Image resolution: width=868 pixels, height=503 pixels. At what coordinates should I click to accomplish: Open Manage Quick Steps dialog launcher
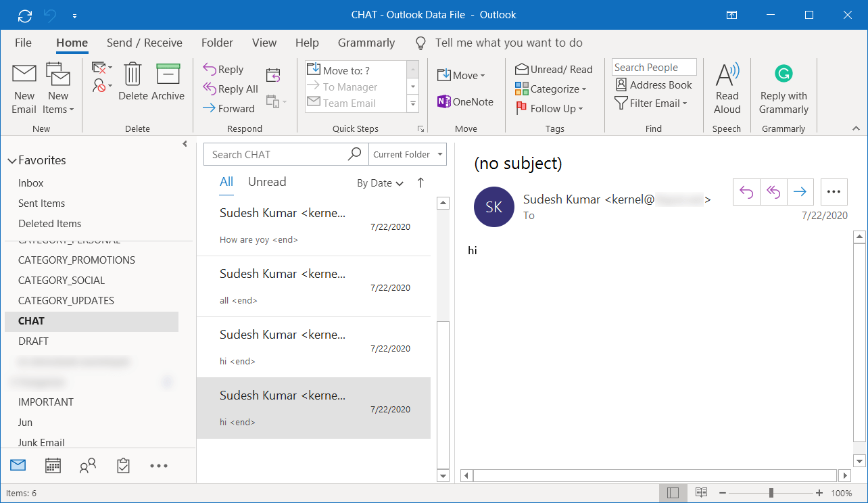[x=420, y=128]
